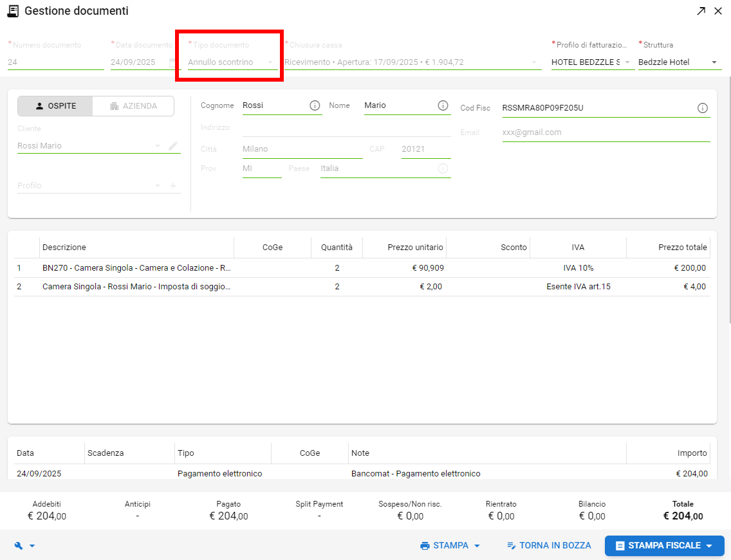
Task: Click the Email input field
Action: pos(605,132)
